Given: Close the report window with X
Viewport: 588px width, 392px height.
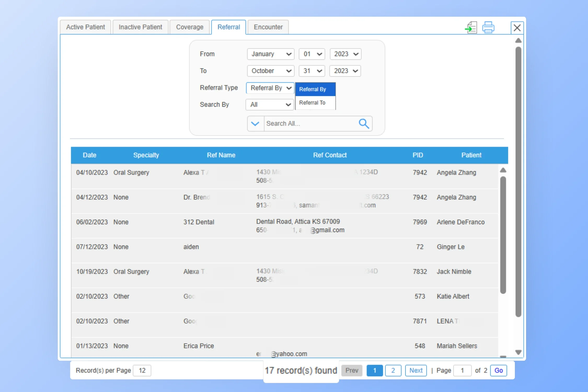Looking at the screenshot, I should pyautogui.click(x=517, y=28).
